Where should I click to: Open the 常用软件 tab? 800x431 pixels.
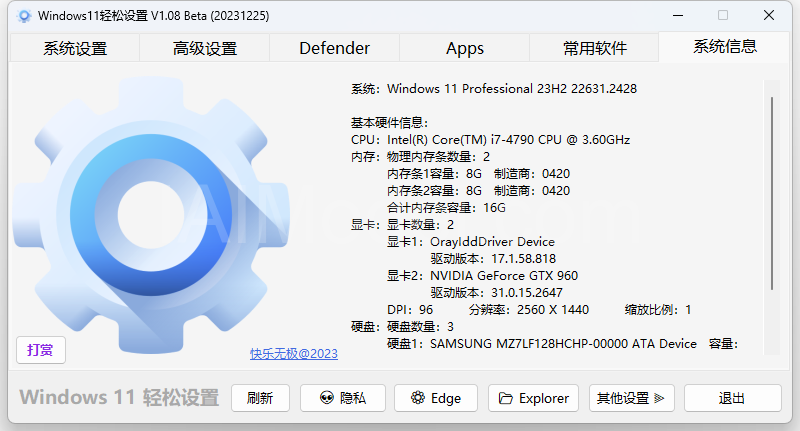pos(594,48)
